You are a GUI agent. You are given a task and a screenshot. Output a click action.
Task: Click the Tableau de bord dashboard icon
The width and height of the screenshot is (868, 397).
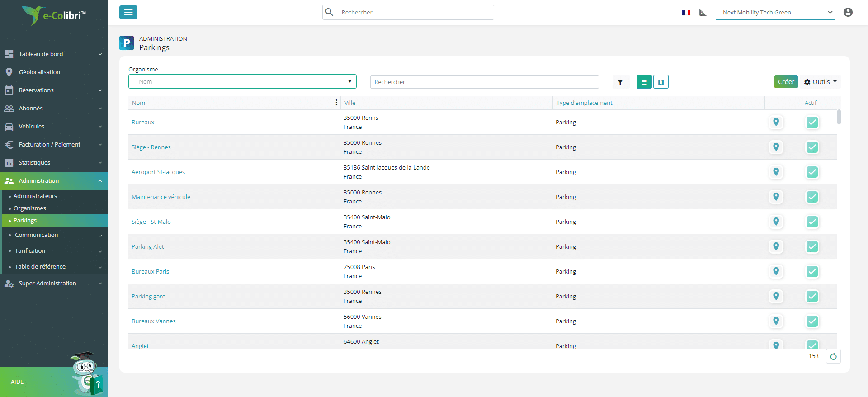tap(9, 54)
